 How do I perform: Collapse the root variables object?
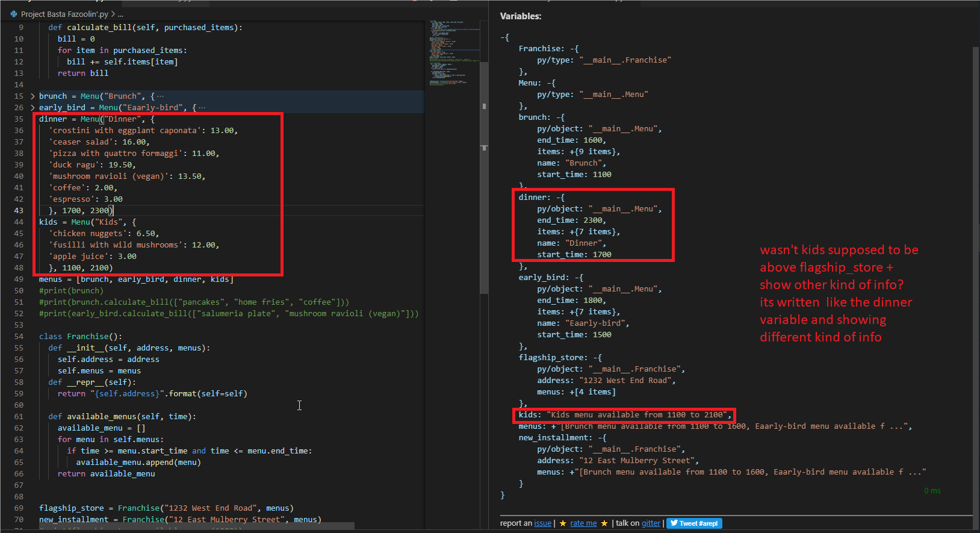click(504, 37)
